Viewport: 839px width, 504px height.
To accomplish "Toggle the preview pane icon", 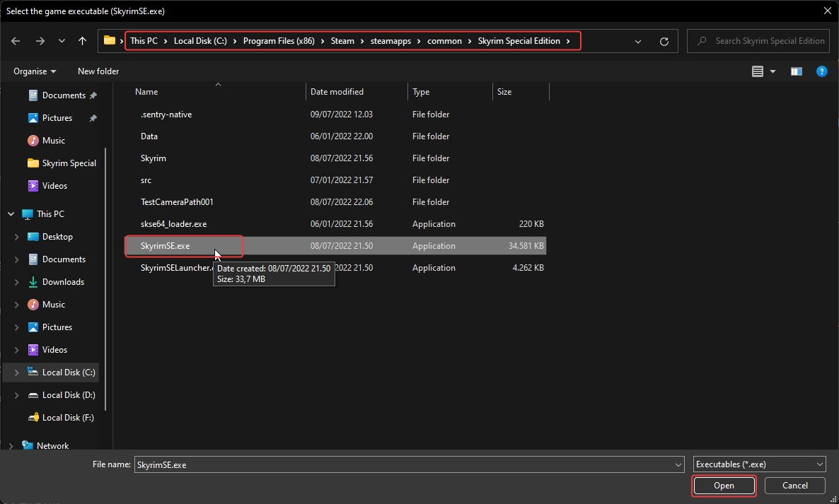I will tap(797, 71).
